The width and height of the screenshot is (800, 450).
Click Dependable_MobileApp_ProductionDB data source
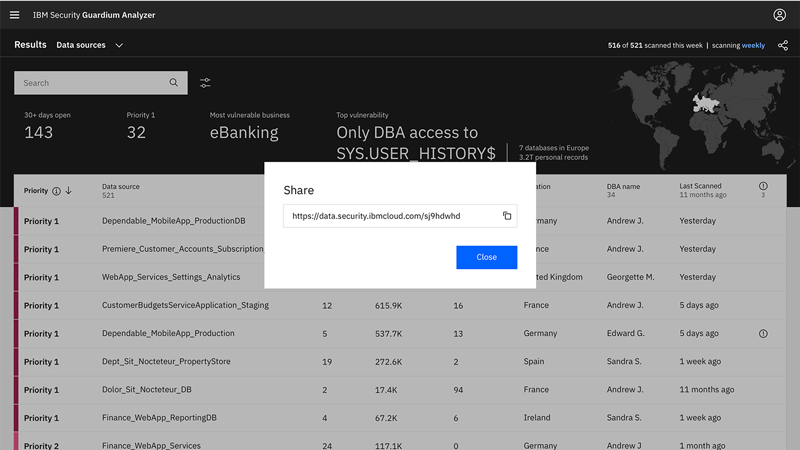coord(173,221)
